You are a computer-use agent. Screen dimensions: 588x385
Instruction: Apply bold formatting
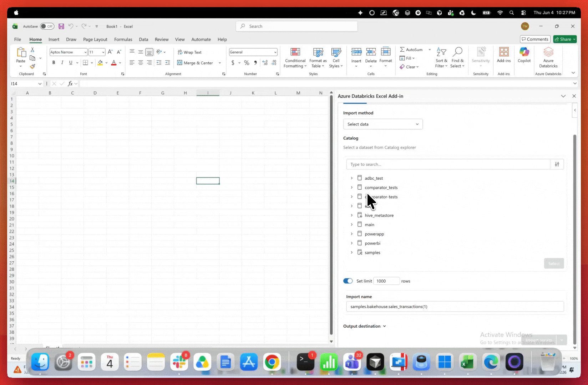pos(54,63)
